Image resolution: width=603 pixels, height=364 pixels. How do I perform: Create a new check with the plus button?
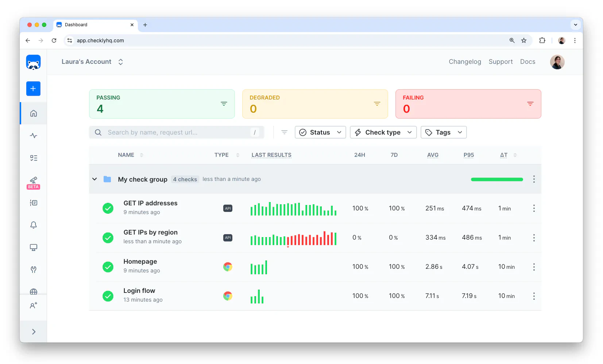[33, 89]
